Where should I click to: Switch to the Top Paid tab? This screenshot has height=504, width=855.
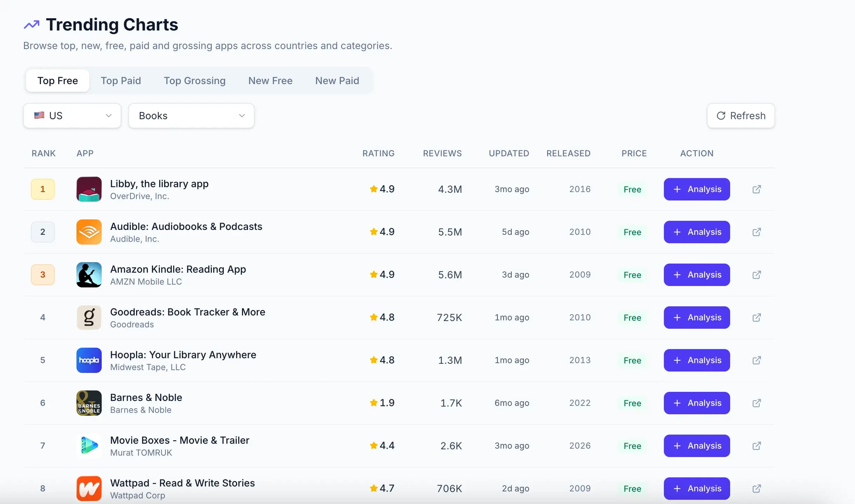(x=121, y=81)
